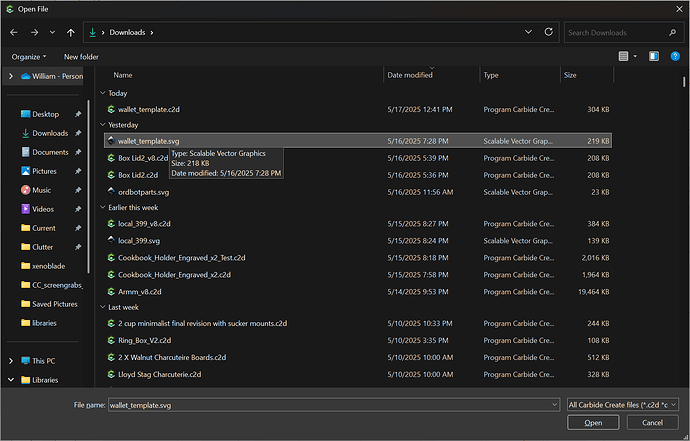Click Downloads in the address breadcrumb

click(x=127, y=32)
